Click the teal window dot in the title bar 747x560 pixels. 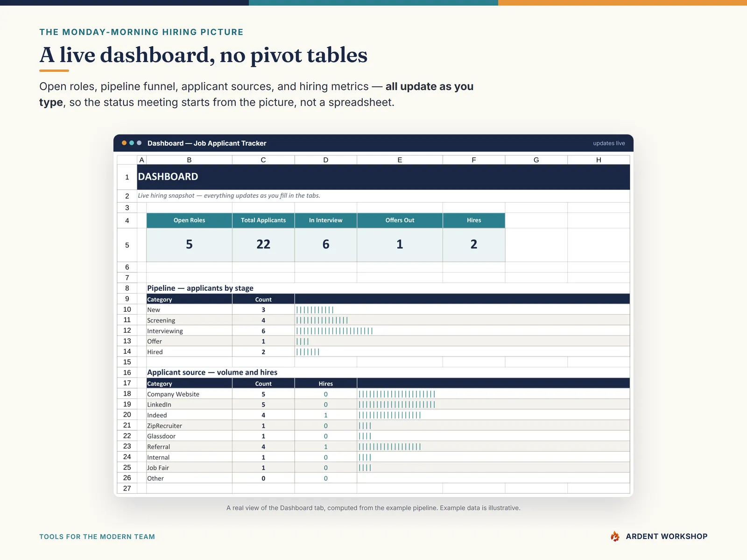tap(132, 143)
